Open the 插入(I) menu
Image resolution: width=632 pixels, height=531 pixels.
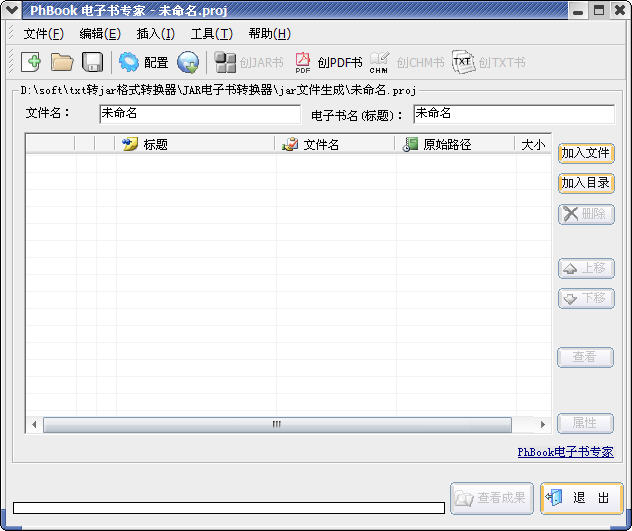155,33
